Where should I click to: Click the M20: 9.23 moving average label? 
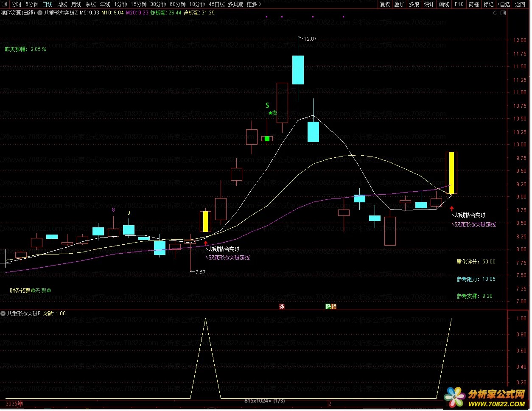[x=137, y=13]
